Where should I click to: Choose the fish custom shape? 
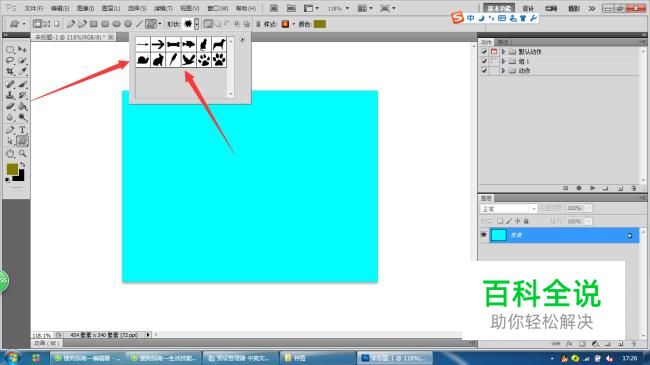click(x=189, y=44)
